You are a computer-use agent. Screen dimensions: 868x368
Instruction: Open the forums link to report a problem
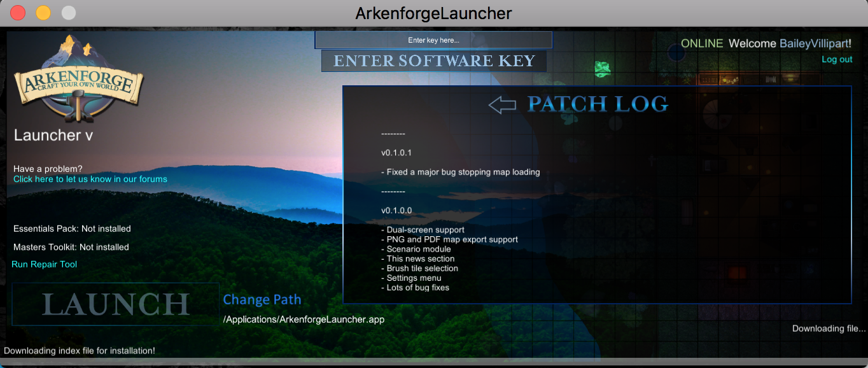tap(90, 179)
